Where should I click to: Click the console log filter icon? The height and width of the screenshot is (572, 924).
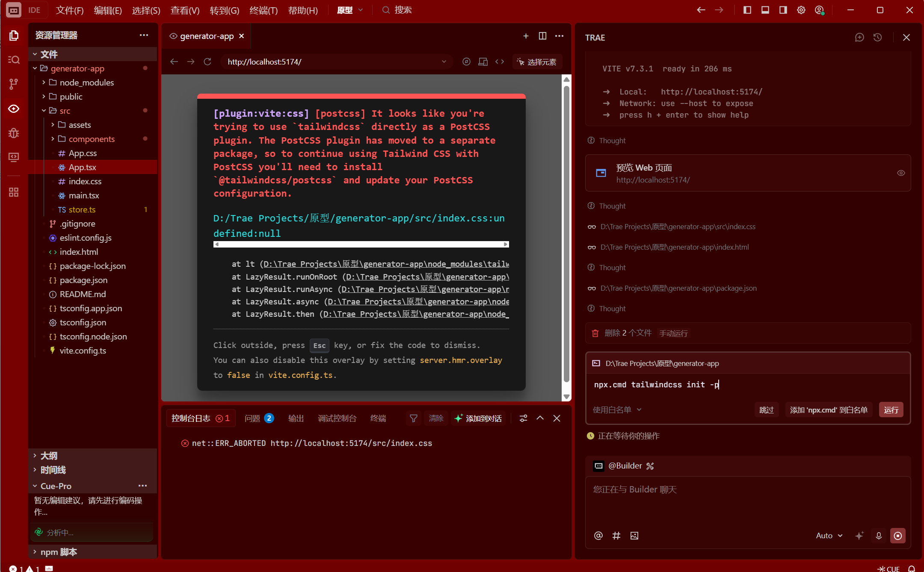coord(413,419)
